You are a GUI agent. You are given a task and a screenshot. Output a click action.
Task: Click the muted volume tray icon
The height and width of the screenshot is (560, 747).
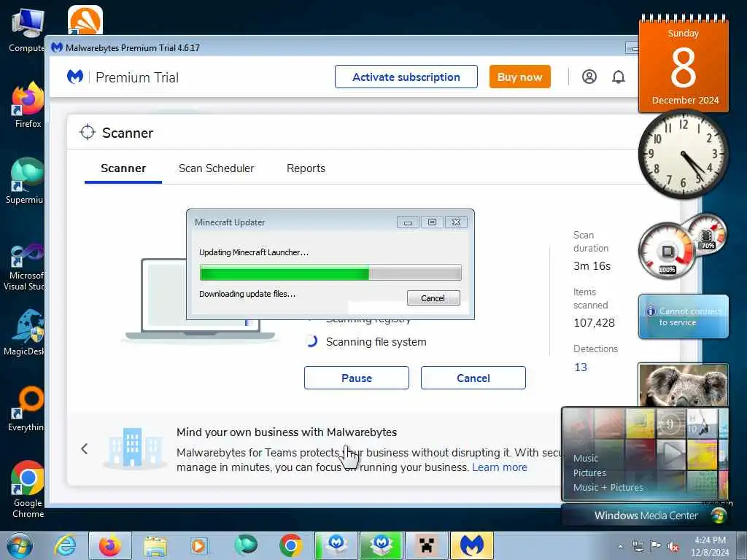tap(673, 547)
